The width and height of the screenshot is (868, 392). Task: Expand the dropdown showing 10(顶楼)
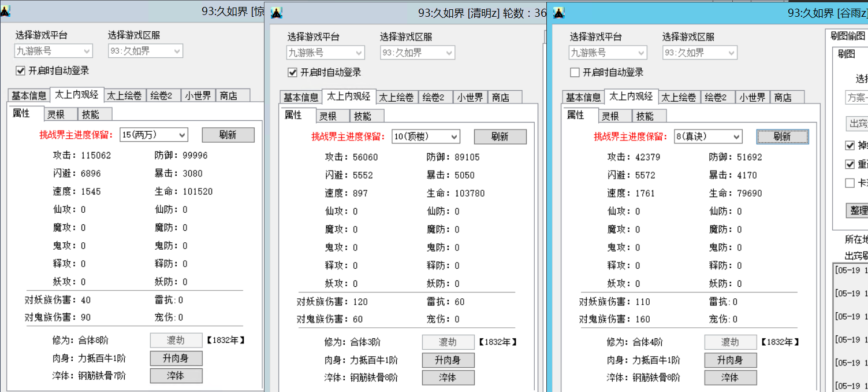tap(426, 136)
